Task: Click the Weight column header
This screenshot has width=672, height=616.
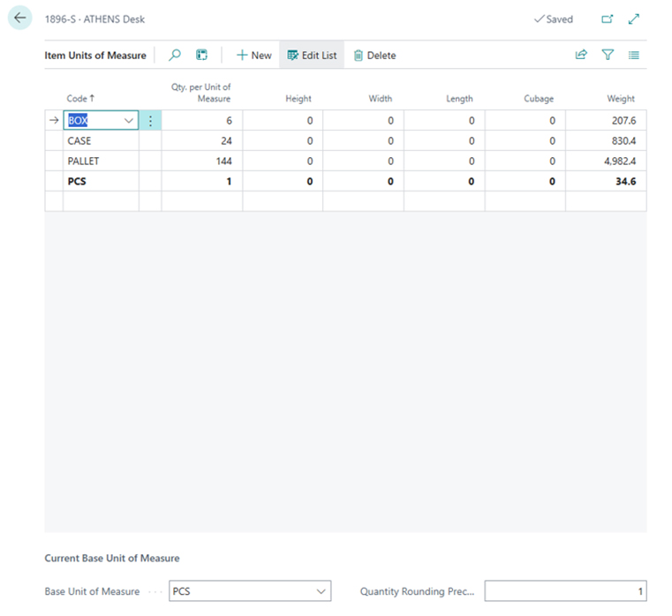Action: pyautogui.click(x=621, y=99)
